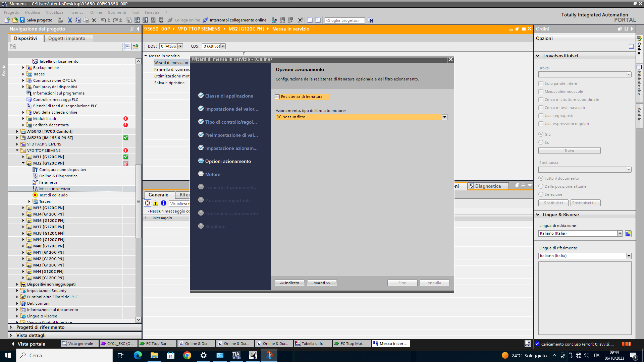Viewport: 644px width, 362px height.
Task: Open the Online menu
Action: pyautogui.click(x=96, y=12)
